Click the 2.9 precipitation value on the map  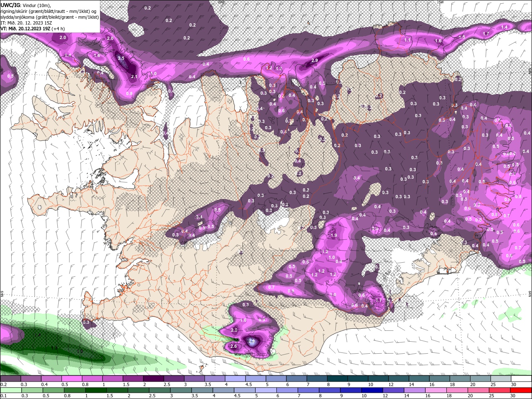coord(315,61)
